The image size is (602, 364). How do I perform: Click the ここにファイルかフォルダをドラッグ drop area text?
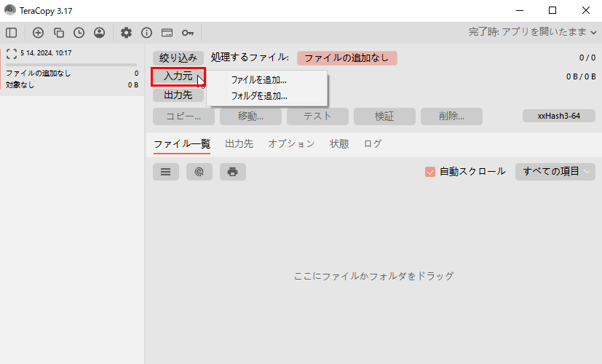coord(373,276)
